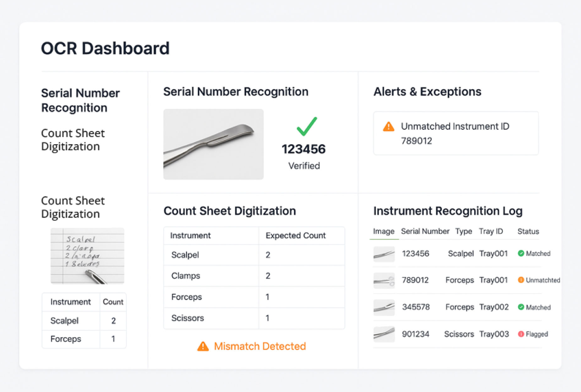This screenshot has width=581, height=392.
Task: Select the first Count Sheet Digitization sidebar item
Action: [x=73, y=140]
